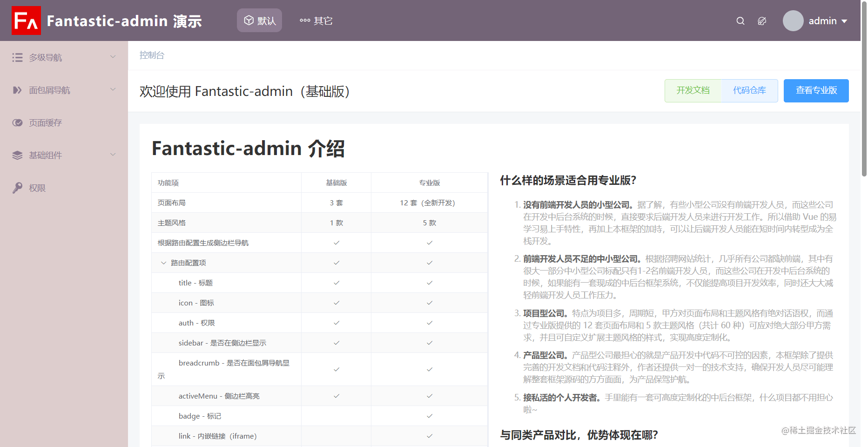The width and height of the screenshot is (868, 447).
Task: Collapse the 路由配置项 tree row
Action: (163, 263)
